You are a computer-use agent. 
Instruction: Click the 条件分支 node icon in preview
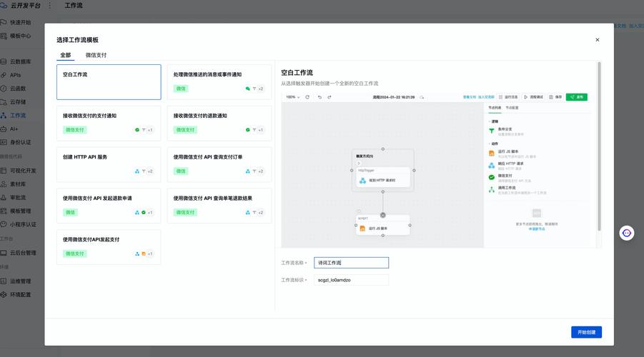tap(492, 131)
